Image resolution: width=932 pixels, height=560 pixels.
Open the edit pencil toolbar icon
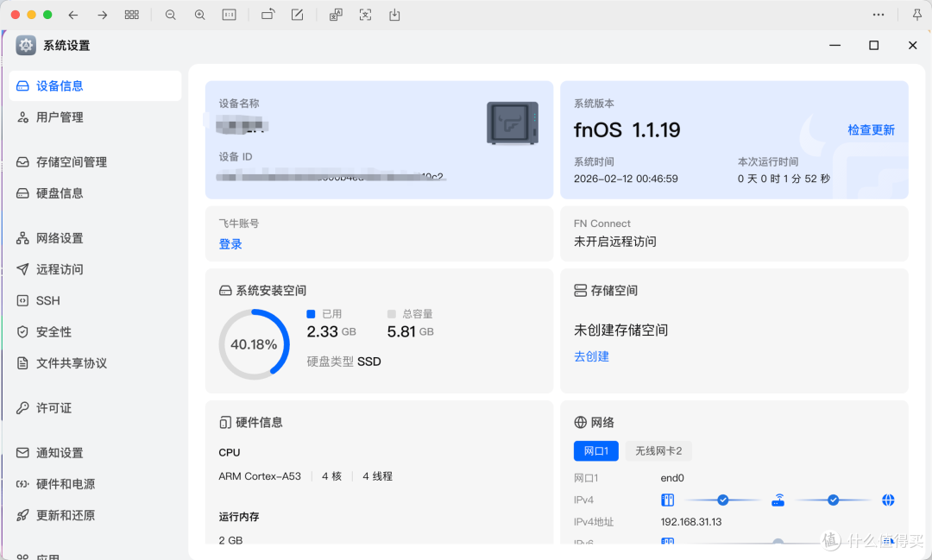pyautogui.click(x=297, y=15)
